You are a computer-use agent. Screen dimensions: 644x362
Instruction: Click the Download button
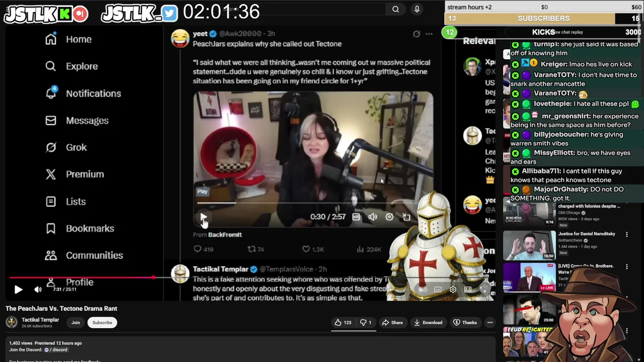pos(428,323)
